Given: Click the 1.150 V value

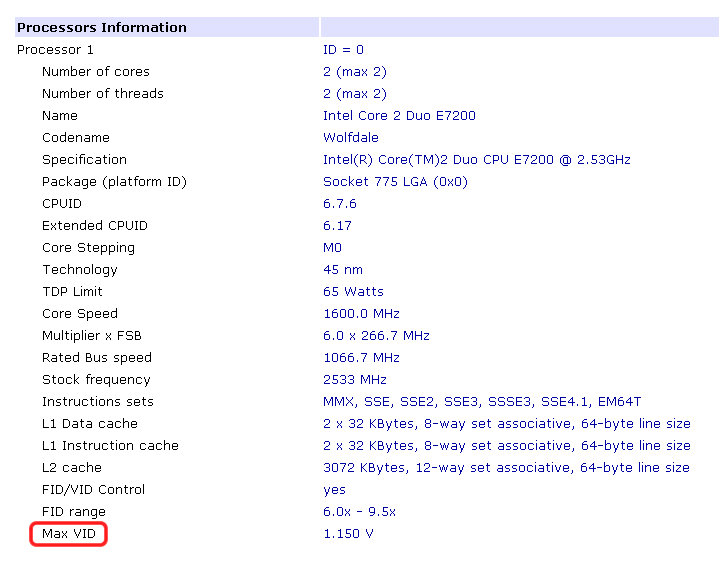Looking at the screenshot, I should pos(348,534).
